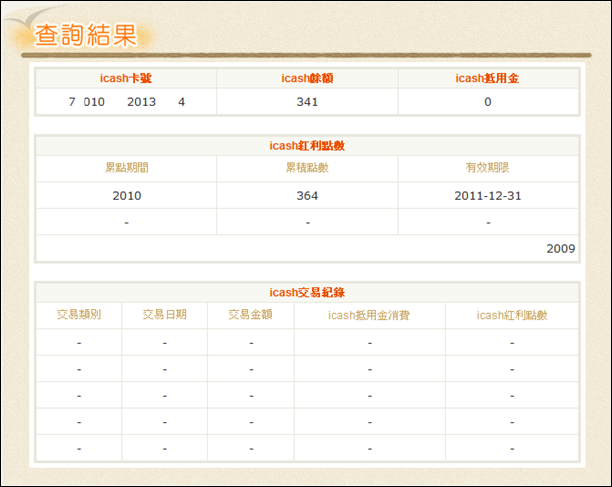
Task: Select the accumulated points value 364
Action: [307, 196]
